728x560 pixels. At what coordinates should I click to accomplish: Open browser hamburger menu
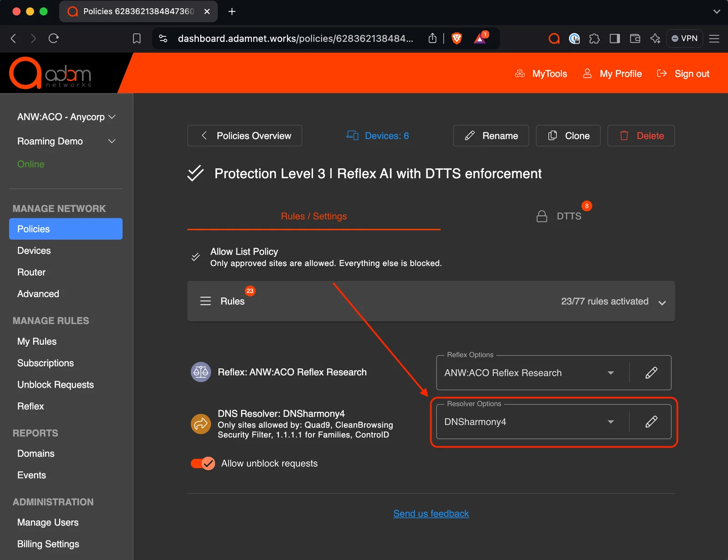(714, 39)
